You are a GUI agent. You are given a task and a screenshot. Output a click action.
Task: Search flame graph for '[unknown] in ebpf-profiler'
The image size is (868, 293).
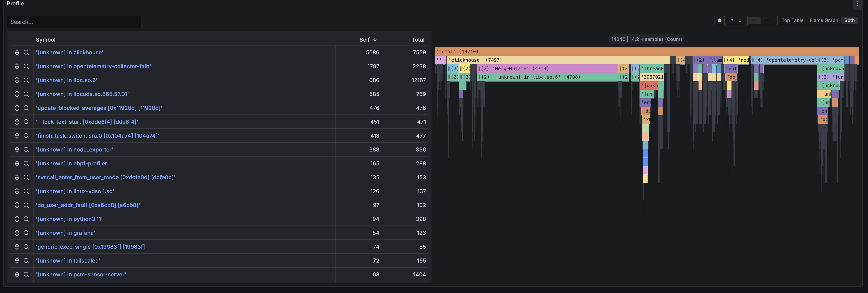pyautogui.click(x=26, y=163)
